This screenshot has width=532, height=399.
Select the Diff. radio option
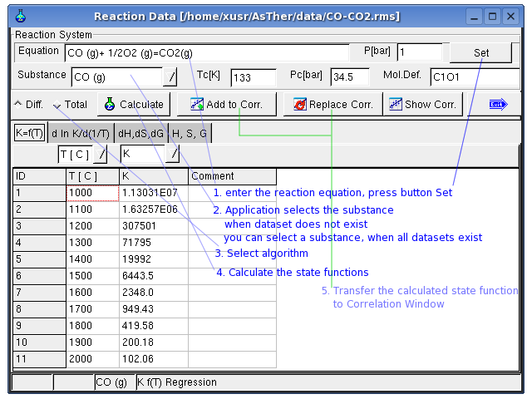(x=29, y=105)
